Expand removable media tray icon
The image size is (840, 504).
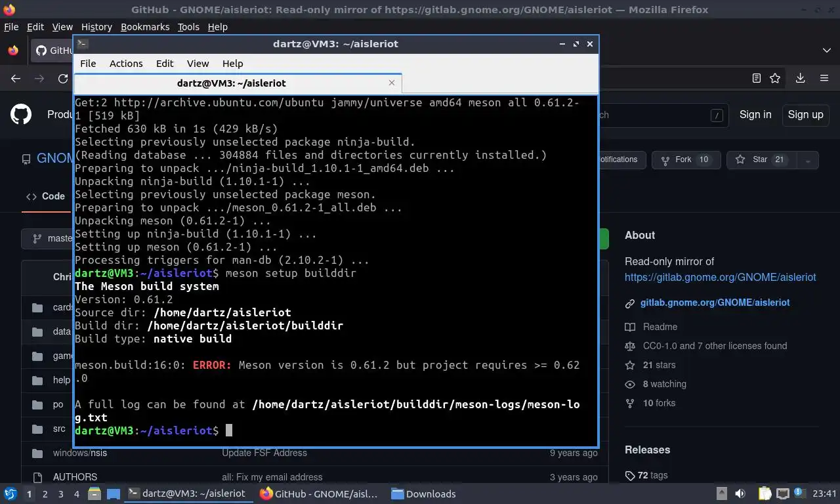(x=721, y=493)
